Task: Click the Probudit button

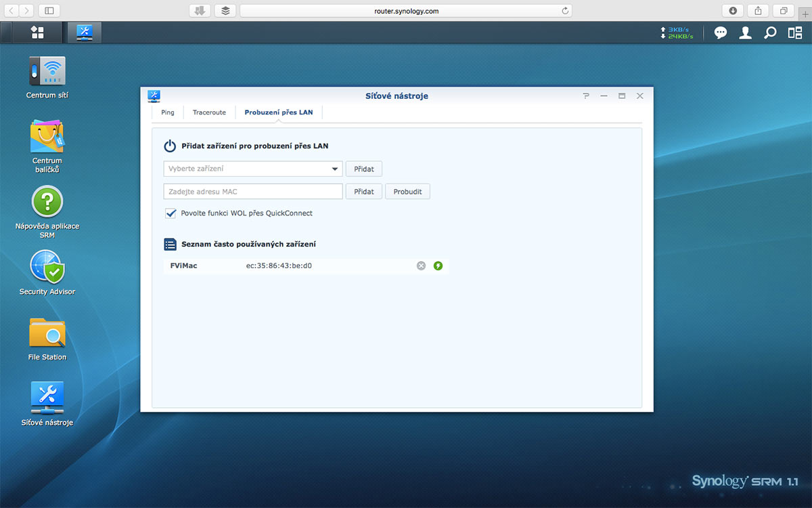Action: (x=407, y=192)
